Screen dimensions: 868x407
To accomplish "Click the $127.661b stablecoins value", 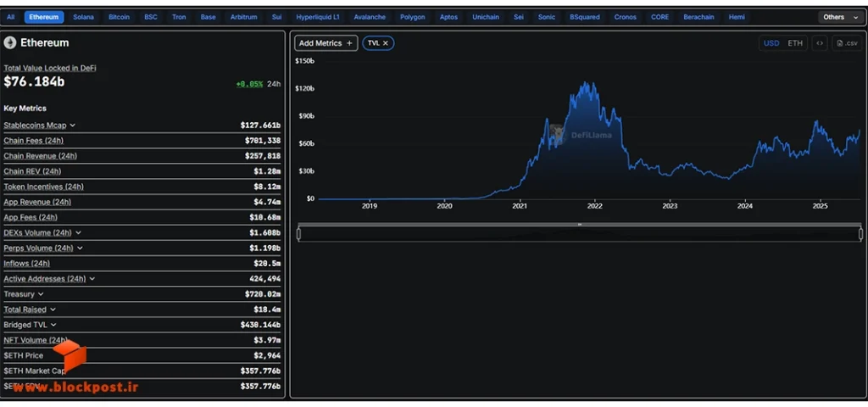I will [x=260, y=125].
